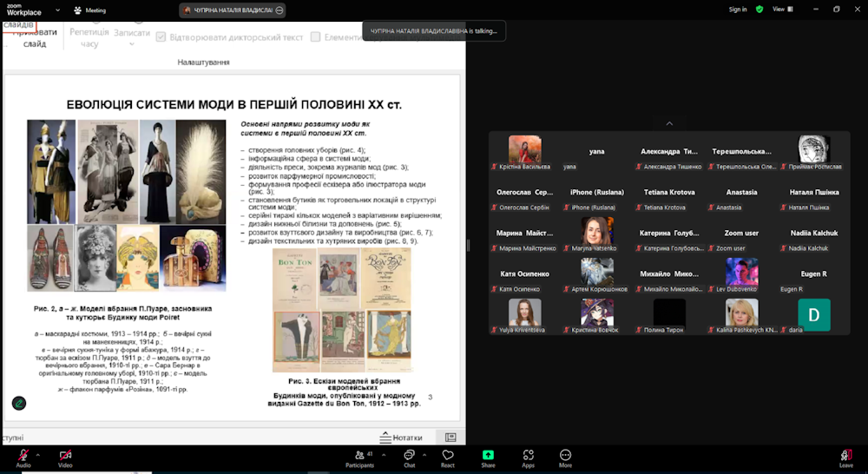868x474 pixels.
Task: Select Zoom user participant tile
Action: [x=742, y=234]
